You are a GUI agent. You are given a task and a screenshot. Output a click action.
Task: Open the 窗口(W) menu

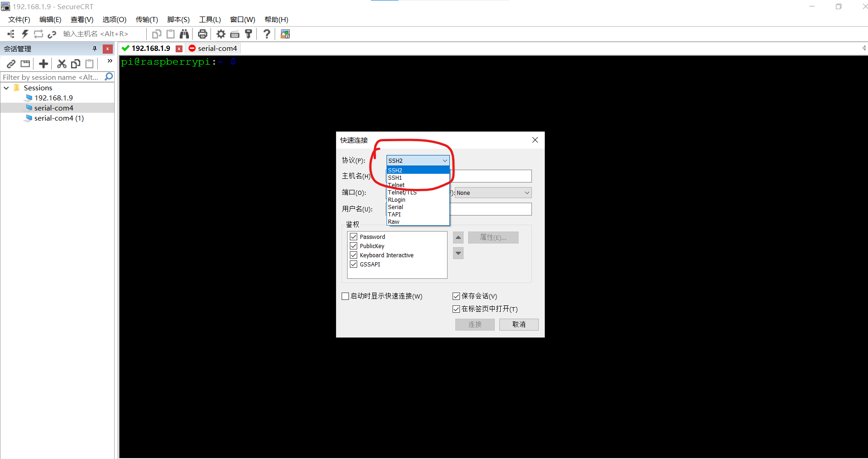pos(243,20)
